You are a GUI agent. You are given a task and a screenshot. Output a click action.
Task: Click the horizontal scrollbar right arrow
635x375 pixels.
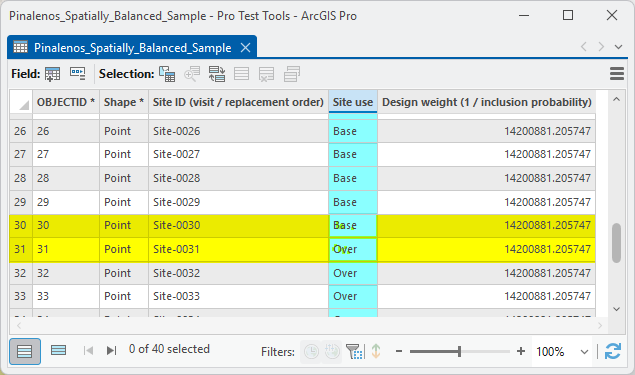600,325
